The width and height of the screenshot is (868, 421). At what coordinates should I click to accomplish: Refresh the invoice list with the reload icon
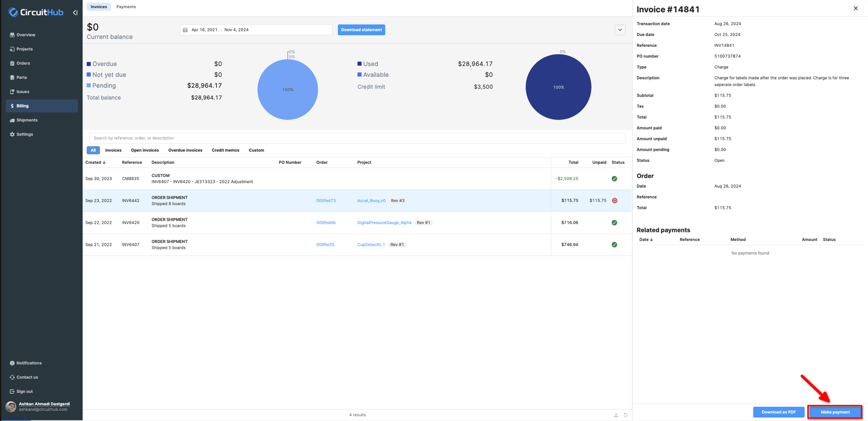click(625, 415)
